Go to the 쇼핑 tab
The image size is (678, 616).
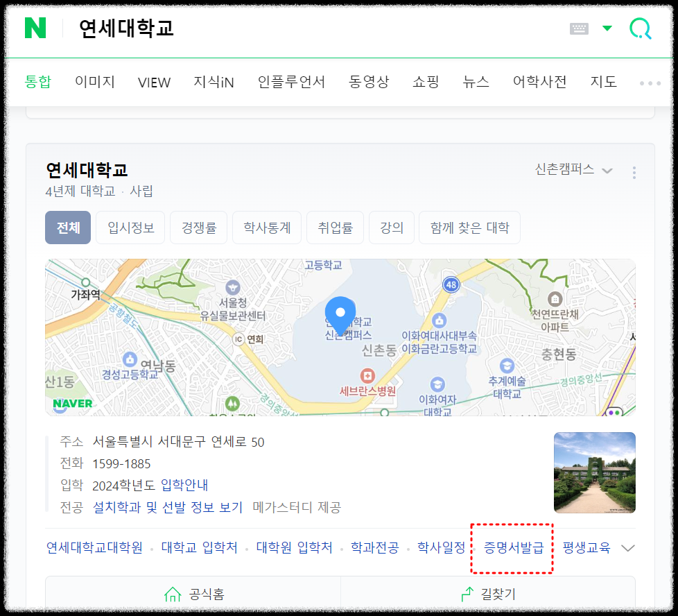(426, 81)
